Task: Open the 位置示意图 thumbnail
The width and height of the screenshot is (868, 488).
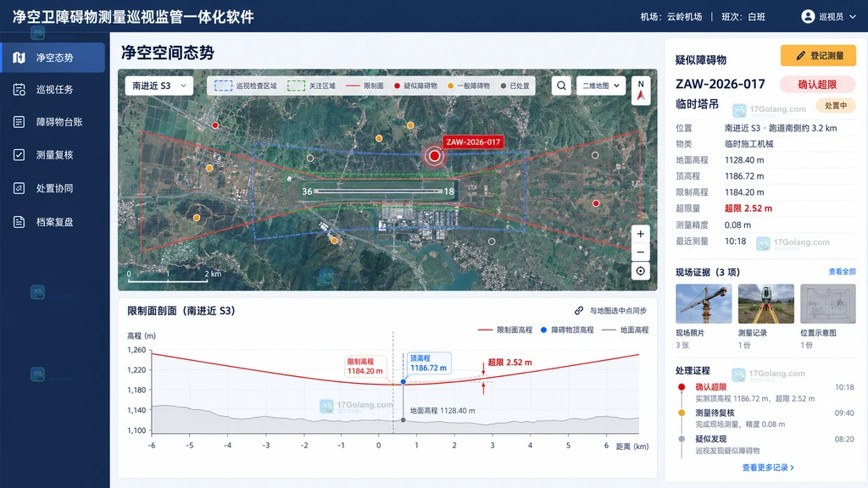Action: [828, 304]
